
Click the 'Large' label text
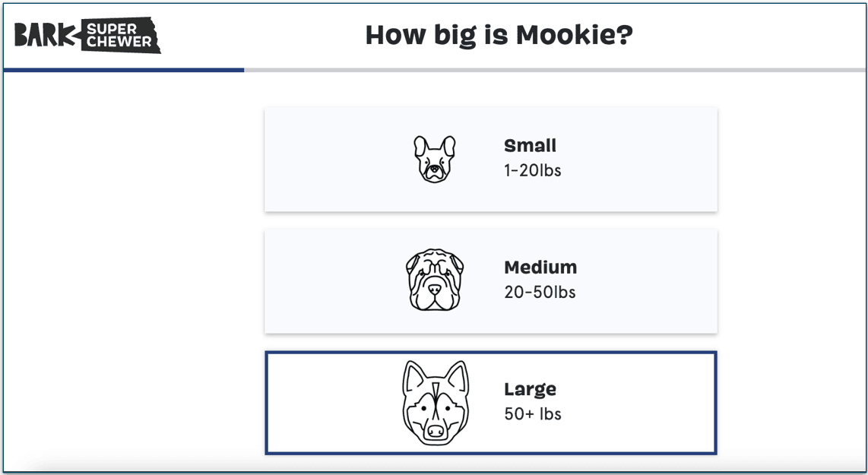[530, 389]
